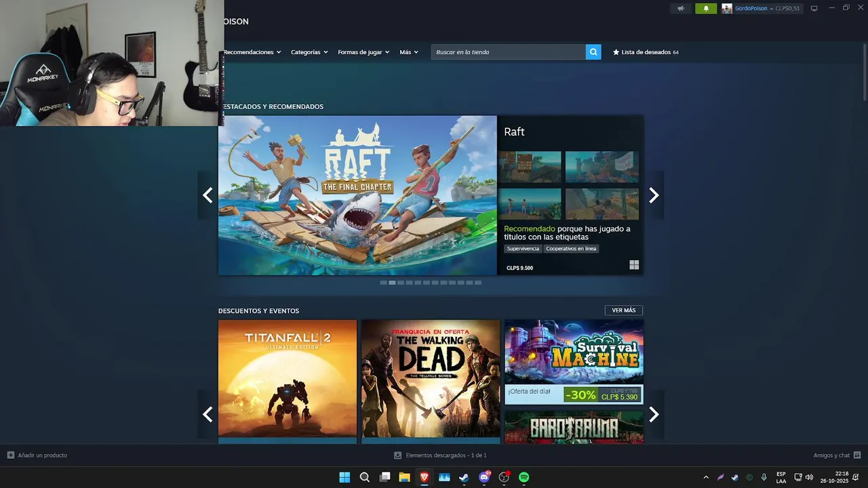This screenshot has height=488, width=868.
Task: Click the microphone icon in system tray
Action: tap(764, 477)
